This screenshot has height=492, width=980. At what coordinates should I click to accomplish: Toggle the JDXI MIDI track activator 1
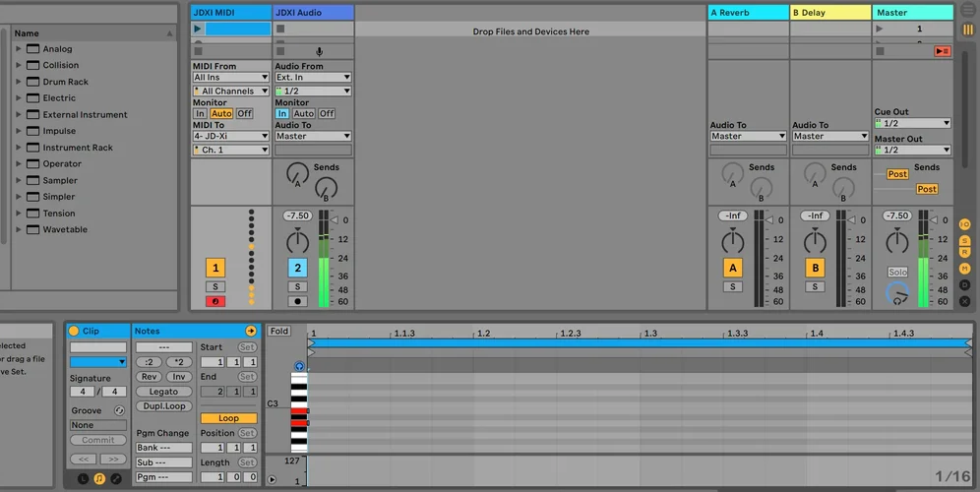215,268
